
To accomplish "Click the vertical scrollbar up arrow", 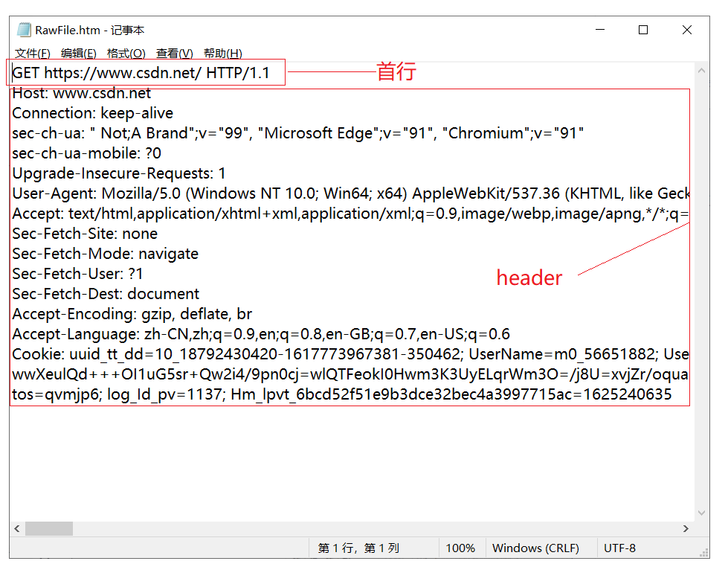I will (x=701, y=71).
